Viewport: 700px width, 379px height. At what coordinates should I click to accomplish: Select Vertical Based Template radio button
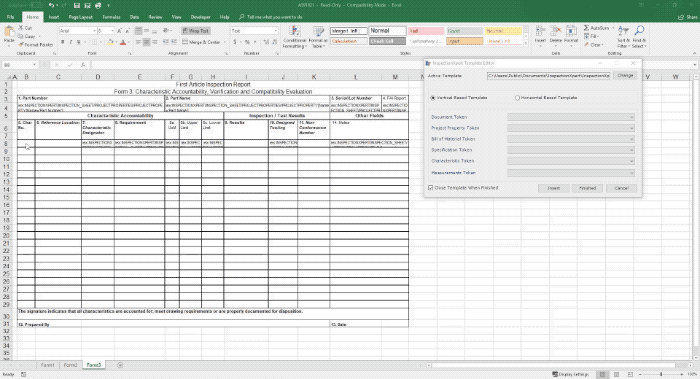point(433,98)
